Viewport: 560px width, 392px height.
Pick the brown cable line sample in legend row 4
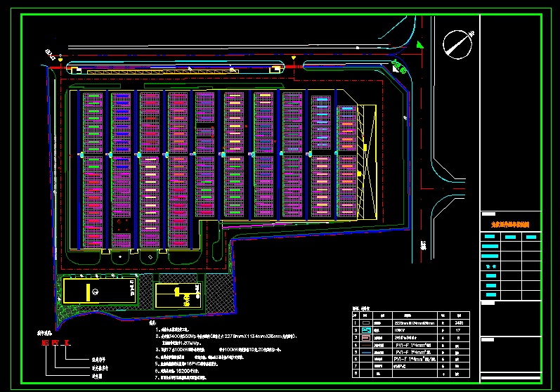366,345
